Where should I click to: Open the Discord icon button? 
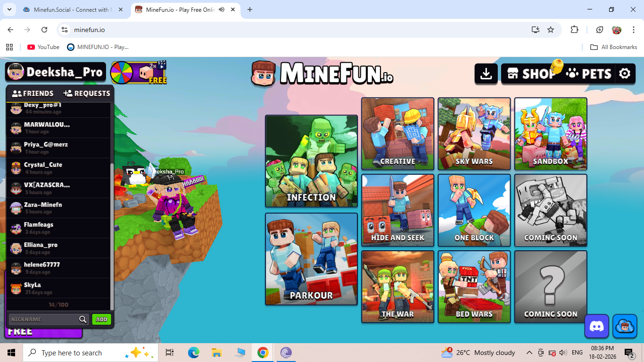pyautogui.click(x=596, y=326)
